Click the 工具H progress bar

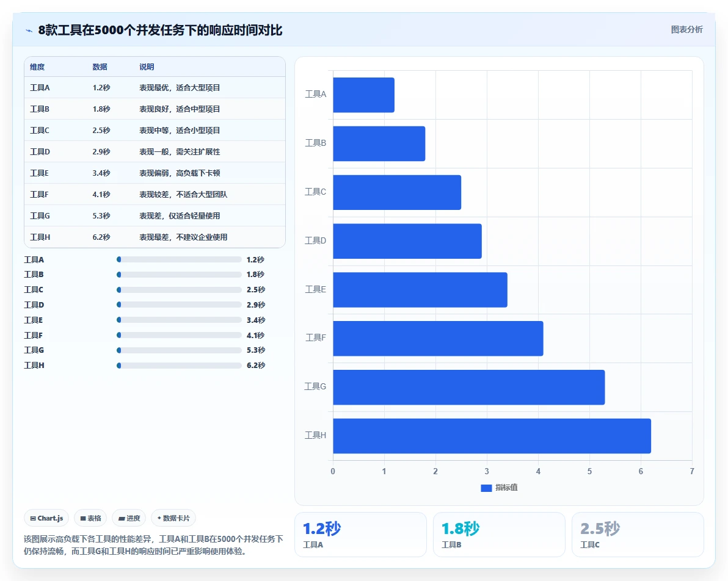[x=179, y=365]
